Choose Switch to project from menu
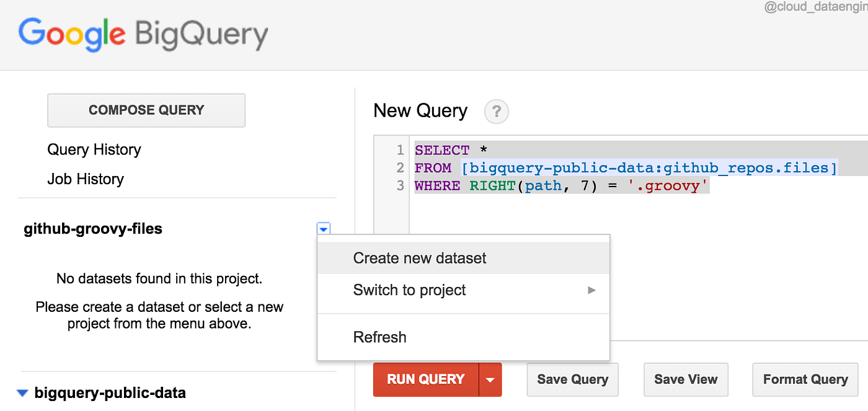 (x=410, y=290)
